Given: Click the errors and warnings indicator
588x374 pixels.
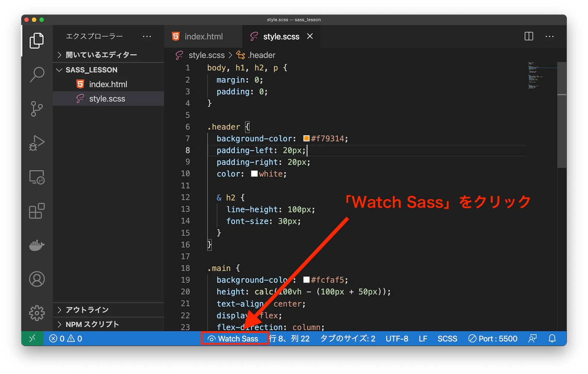Looking at the screenshot, I should coord(65,338).
